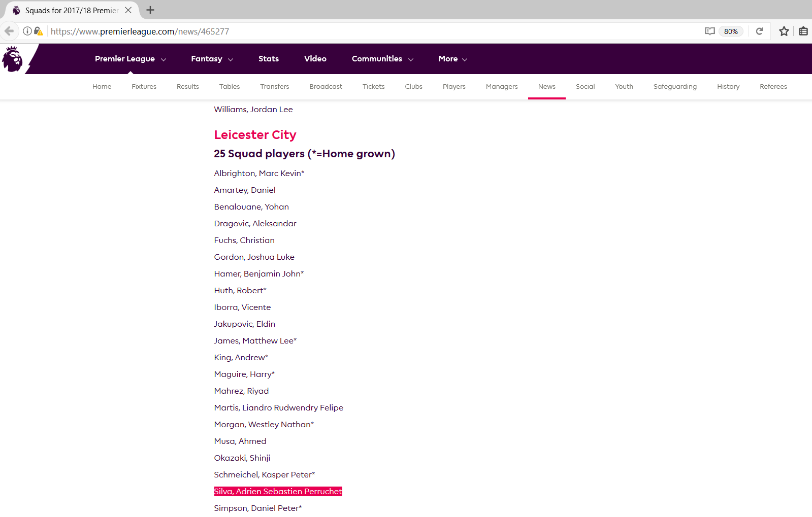The width and height of the screenshot is (812, 517).
Task: Click 'Schmeichel, Kasper Peter*' entry
Action: (265, 475)
